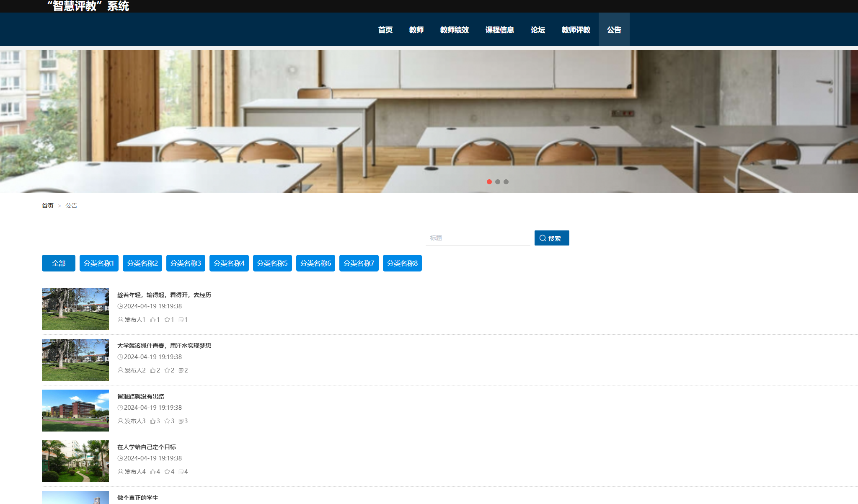Filter announcements by 分类名称2
Viewport: 858px width, 504px height.
[x=142, y=263]
